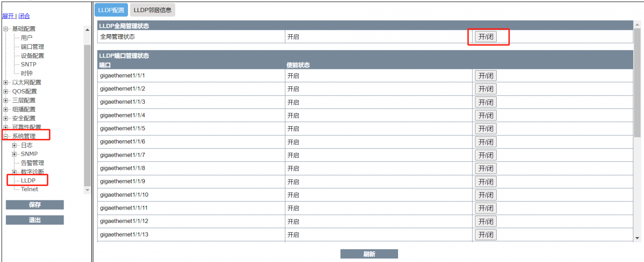
Task: Click the plus icon beside 日志
Action: click(14, 145)
